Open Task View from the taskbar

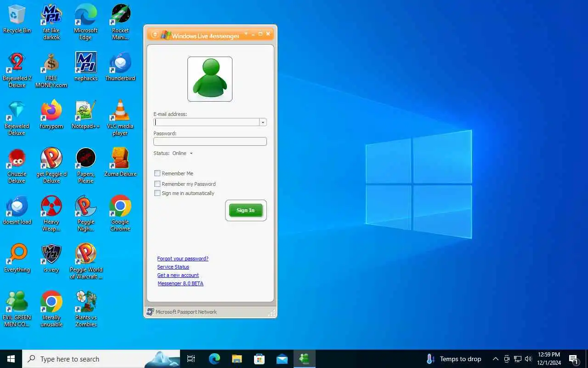click(x=191, y=359)
